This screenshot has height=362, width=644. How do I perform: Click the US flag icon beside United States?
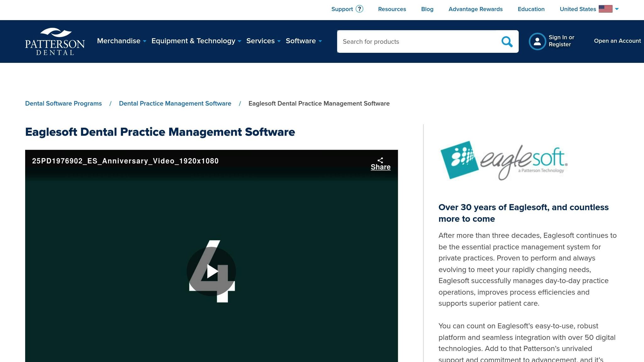coord(606,8)
